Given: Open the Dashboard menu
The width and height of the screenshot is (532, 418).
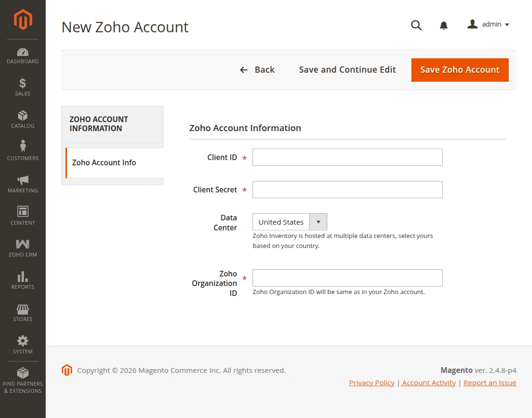Looking at the screenshot, I should (x=23, y=56).
